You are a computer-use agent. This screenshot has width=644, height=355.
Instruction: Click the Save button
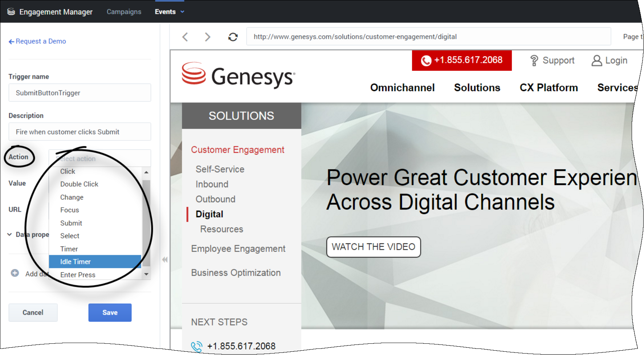click(x=110, y=313)
